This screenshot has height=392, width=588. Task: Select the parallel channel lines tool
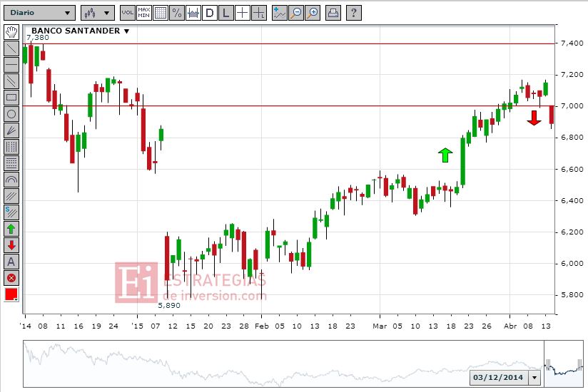click(11, 81)
